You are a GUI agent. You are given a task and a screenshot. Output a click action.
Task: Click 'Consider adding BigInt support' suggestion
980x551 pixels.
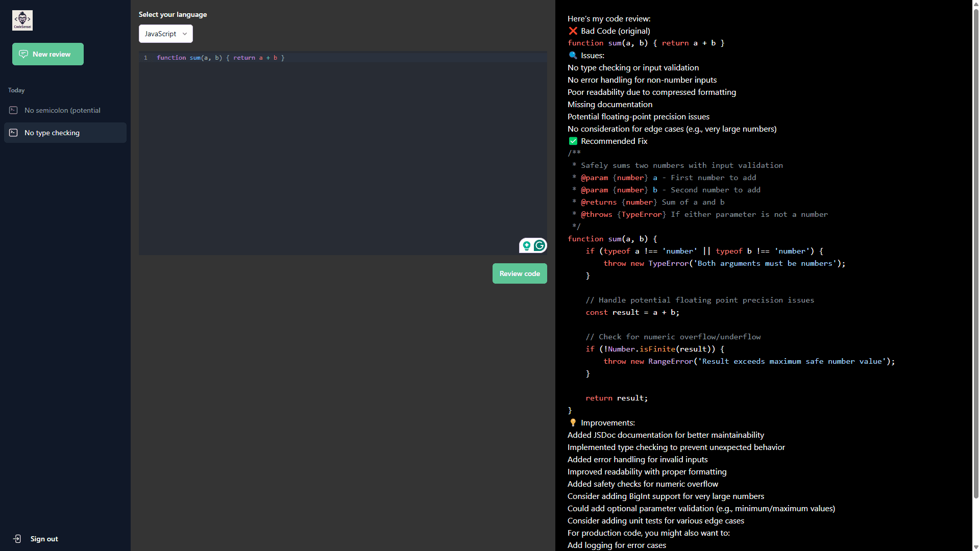click(x=666, y=496)
